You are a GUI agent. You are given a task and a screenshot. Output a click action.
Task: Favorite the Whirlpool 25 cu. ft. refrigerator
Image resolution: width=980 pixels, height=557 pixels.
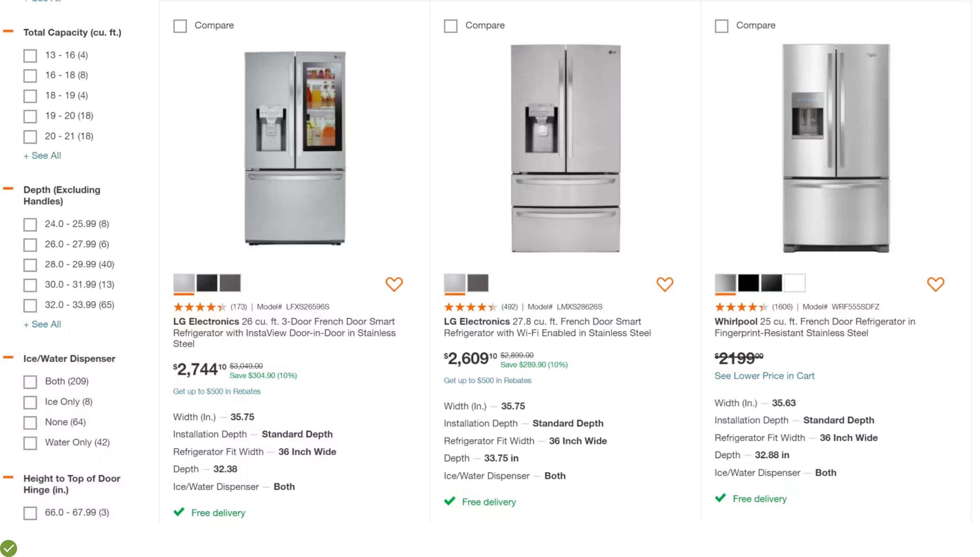(x=935, y=284)
